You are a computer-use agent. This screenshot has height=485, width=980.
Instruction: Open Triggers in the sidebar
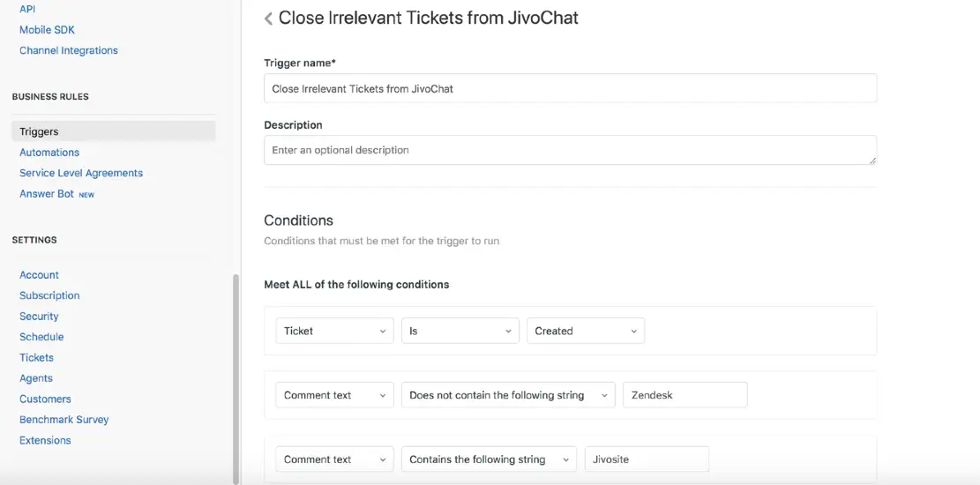click(x=39, y=131)
